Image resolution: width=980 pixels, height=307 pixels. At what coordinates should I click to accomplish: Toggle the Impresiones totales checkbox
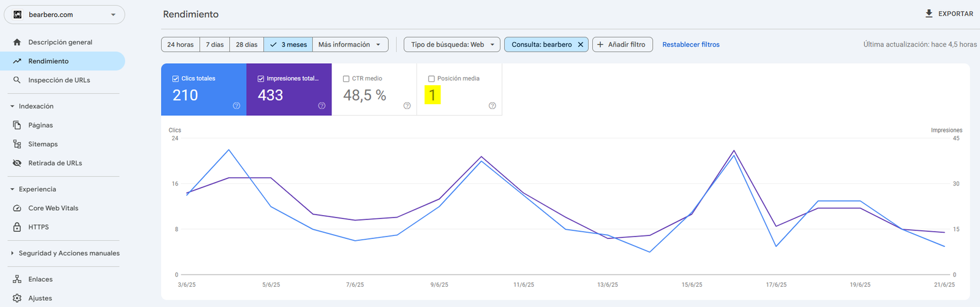coord(261,78)
